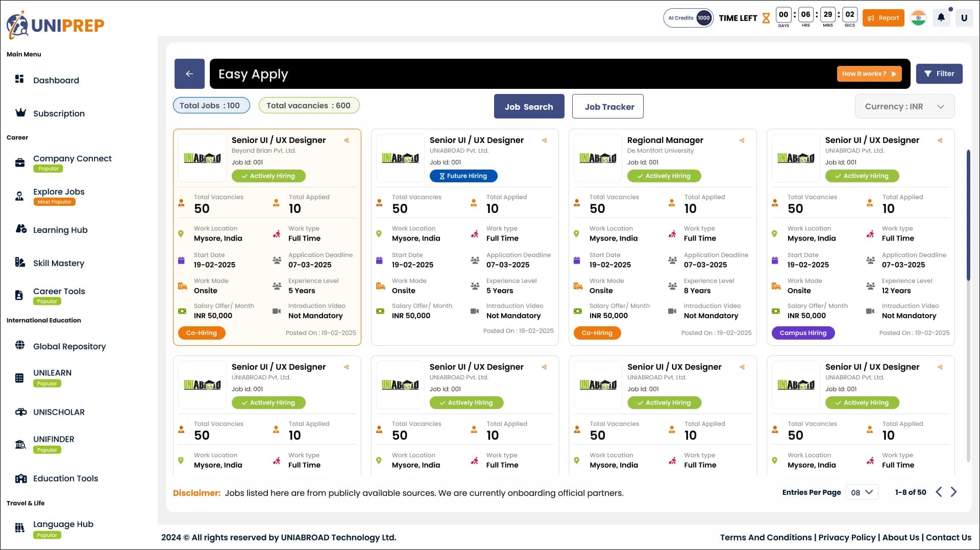Click the job list vertical scrollbar
Viewport: 980px width, 550px height.
coord(968,214)
